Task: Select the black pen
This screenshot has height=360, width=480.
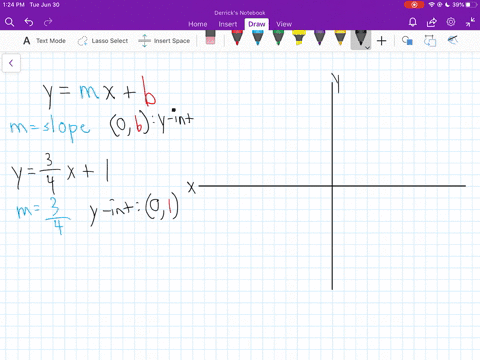Action: pos(360,38)
